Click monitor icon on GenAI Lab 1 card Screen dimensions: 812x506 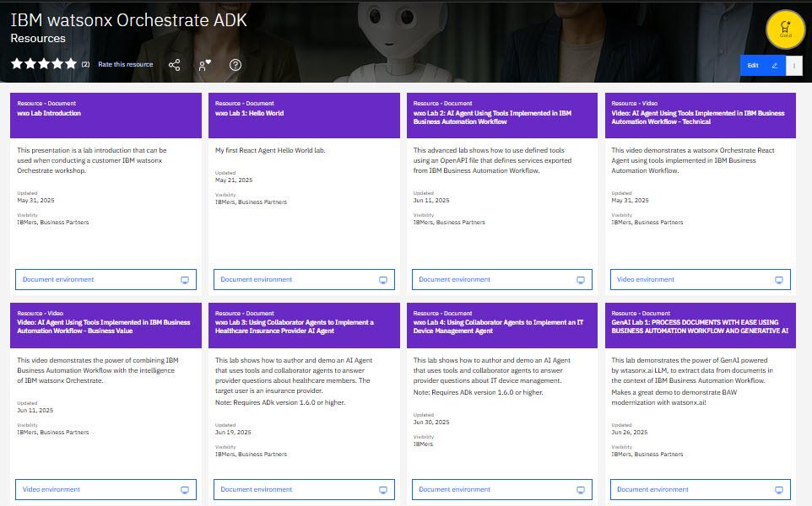779,490
